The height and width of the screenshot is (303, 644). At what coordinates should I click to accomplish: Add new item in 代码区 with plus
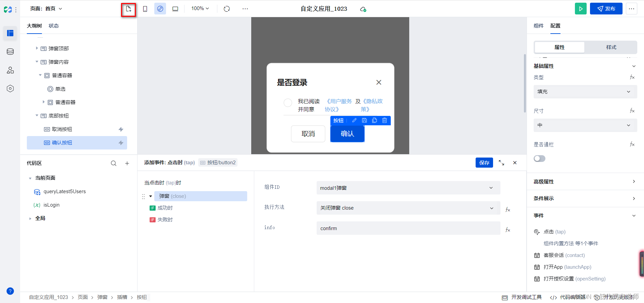[x=127, y=163]
